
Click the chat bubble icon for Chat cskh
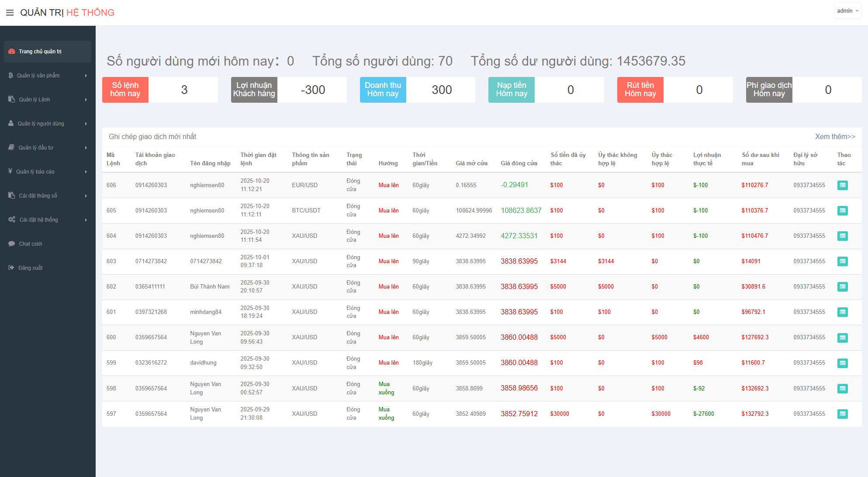(x=11, y=244)
